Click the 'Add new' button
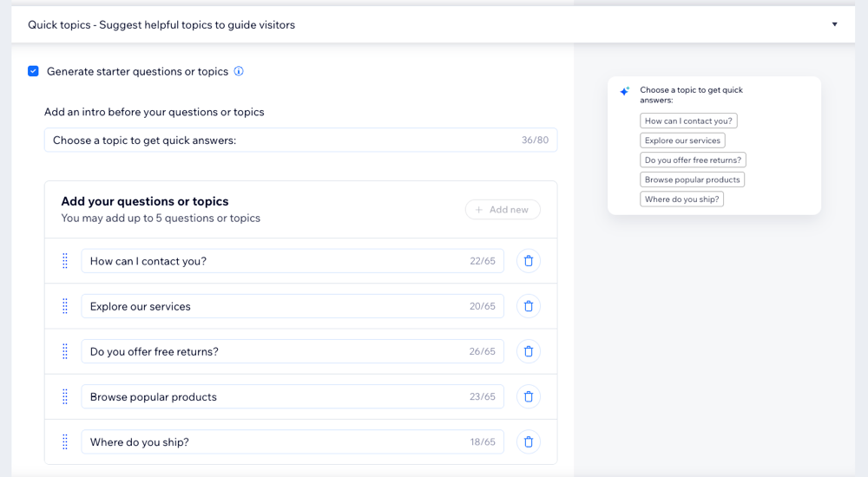 pyautogui.click(x=503, y=210)
